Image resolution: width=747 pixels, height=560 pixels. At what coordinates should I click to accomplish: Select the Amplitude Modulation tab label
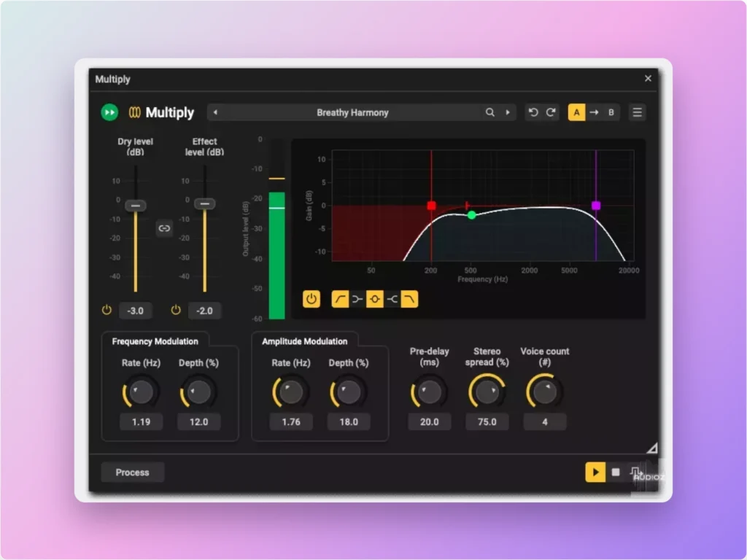[x=304, y=341]
